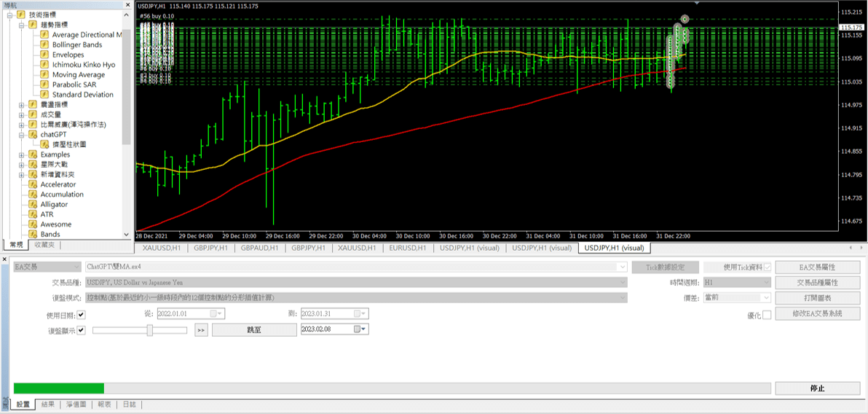Click the Accelerator indicator icon

(x=33, y=184)
